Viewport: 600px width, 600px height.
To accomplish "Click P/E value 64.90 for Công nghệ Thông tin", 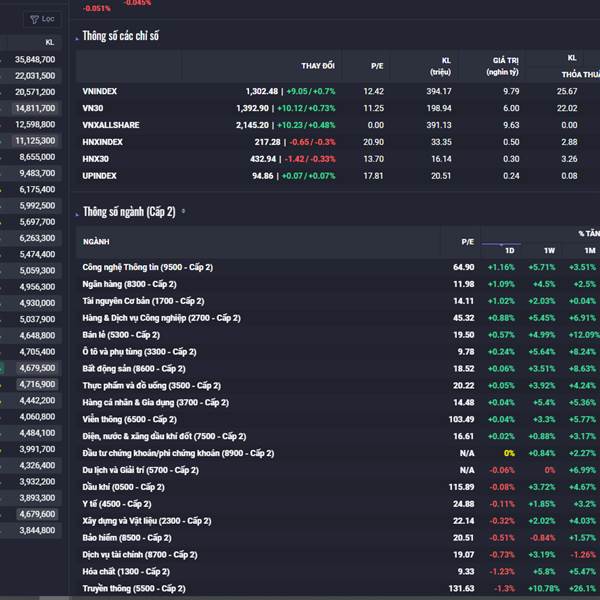I will click(x=463, y=267).
